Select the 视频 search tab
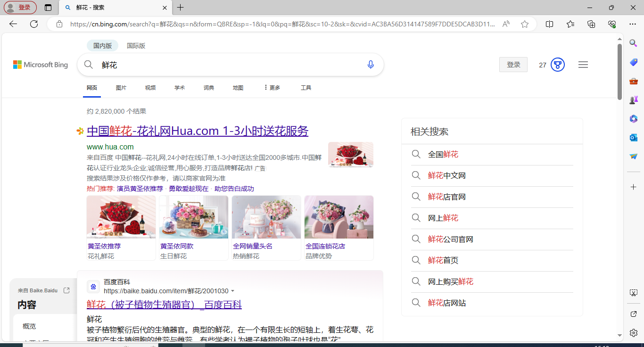The width and height of the screenshot is (644, 347). [150, 88]
